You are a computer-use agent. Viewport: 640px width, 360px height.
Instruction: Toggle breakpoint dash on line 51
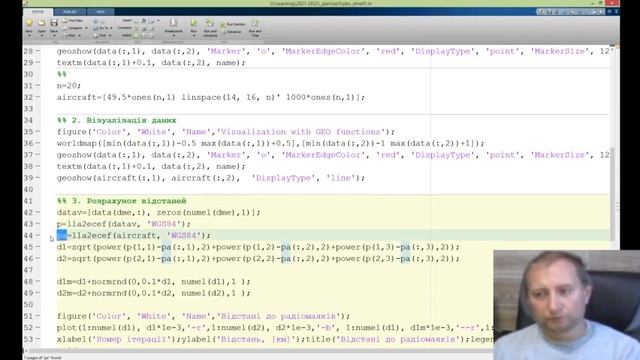pos(38,316)
